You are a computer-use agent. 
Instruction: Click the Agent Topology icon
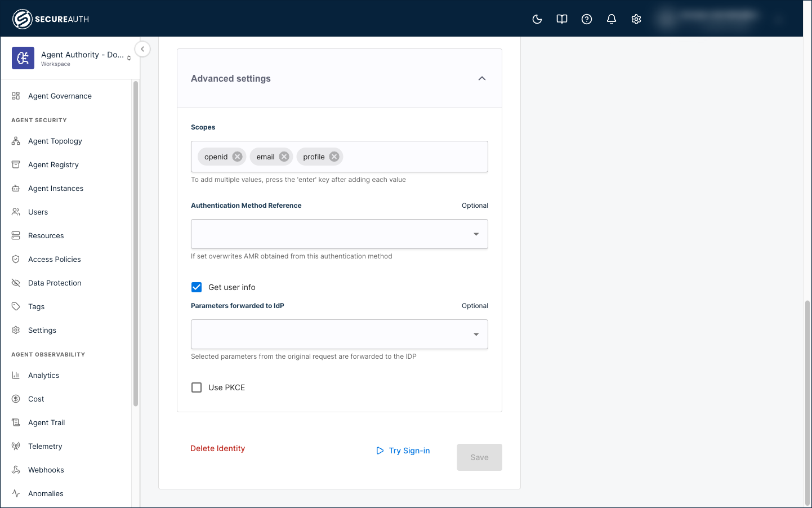[x=16, y=141]
